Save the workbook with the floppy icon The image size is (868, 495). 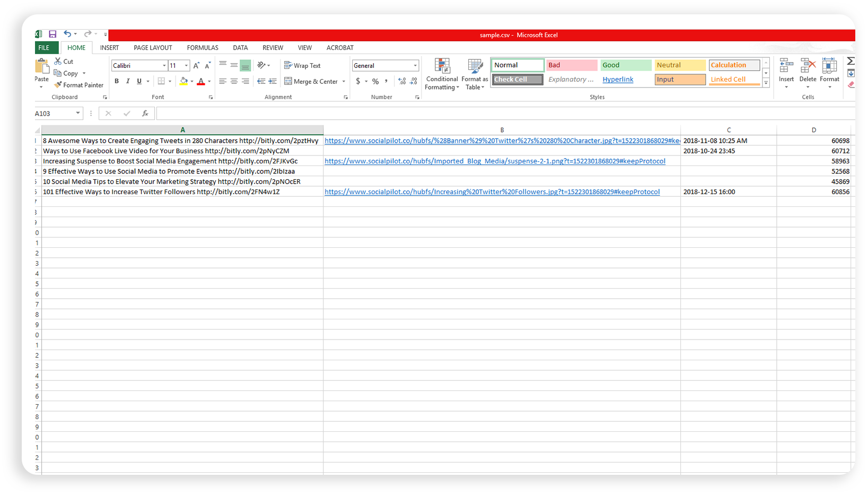(x=52, y=34)
